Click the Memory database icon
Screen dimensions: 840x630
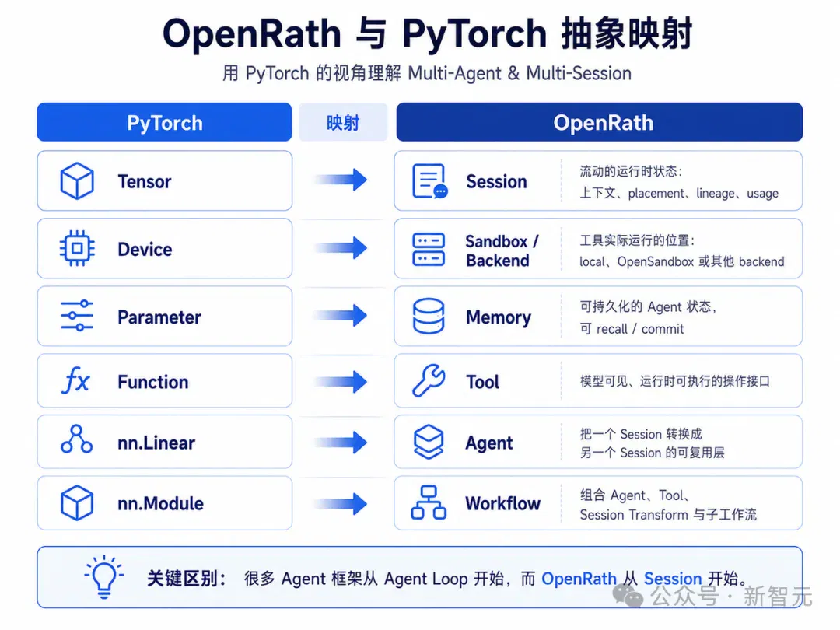(429, 316)
